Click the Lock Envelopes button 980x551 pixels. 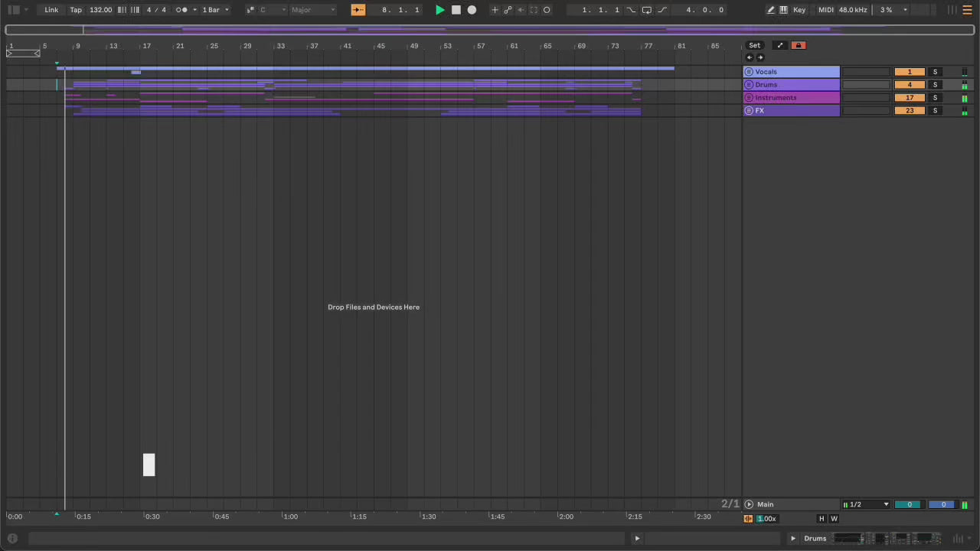[x=798, y=45]
